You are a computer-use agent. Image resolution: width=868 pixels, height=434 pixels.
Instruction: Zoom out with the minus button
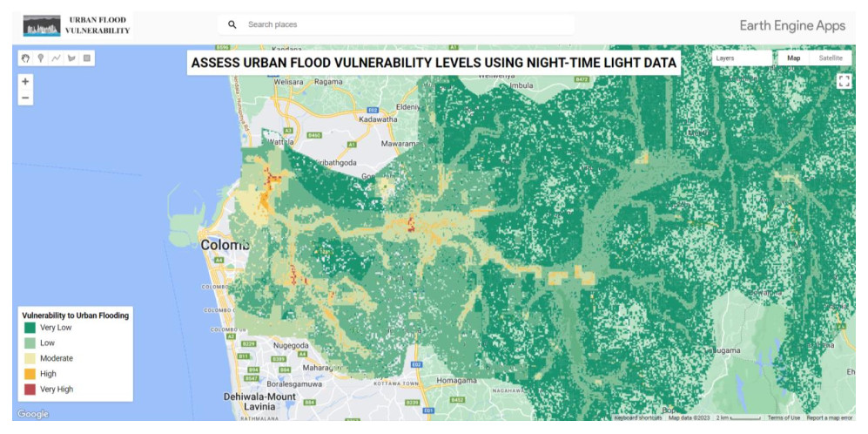(25, 98)
